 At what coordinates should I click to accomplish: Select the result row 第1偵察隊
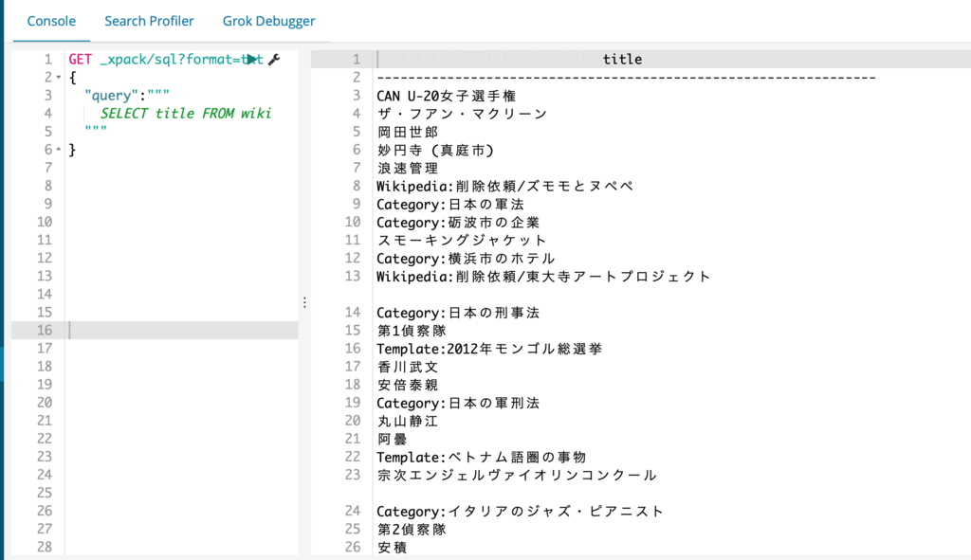pos(412,331)
